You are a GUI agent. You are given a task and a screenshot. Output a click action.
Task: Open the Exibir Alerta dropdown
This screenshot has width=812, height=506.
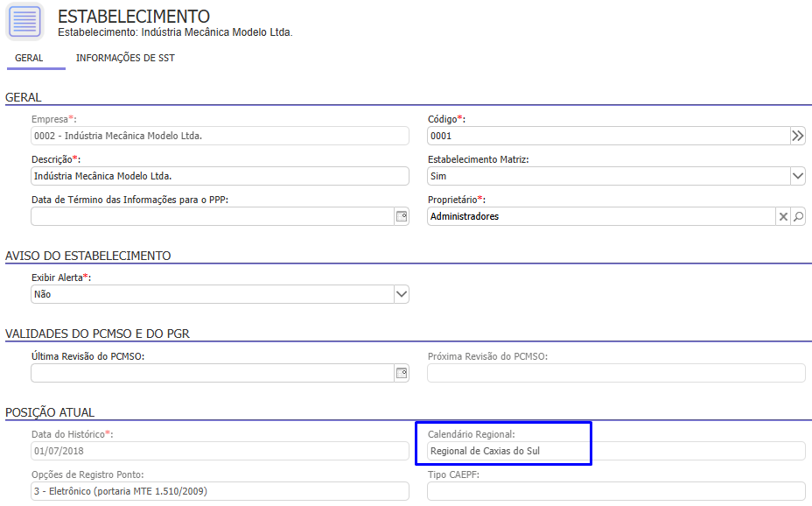(402, 294)
